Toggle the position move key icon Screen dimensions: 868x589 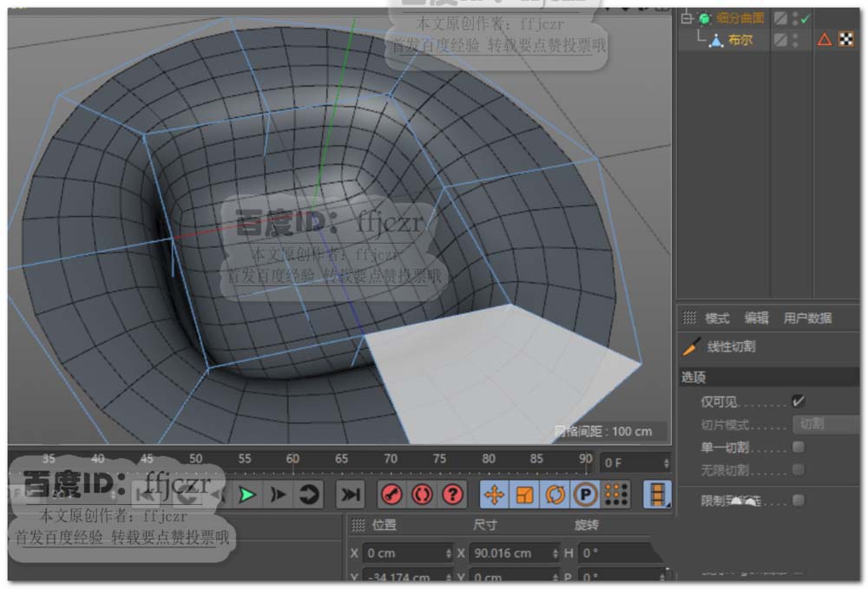(495, 494)
